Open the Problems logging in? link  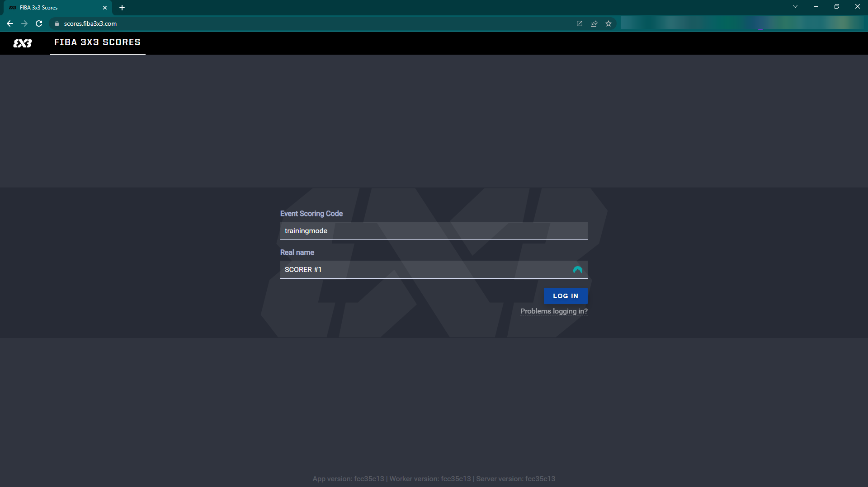click(x=554, y=311)
